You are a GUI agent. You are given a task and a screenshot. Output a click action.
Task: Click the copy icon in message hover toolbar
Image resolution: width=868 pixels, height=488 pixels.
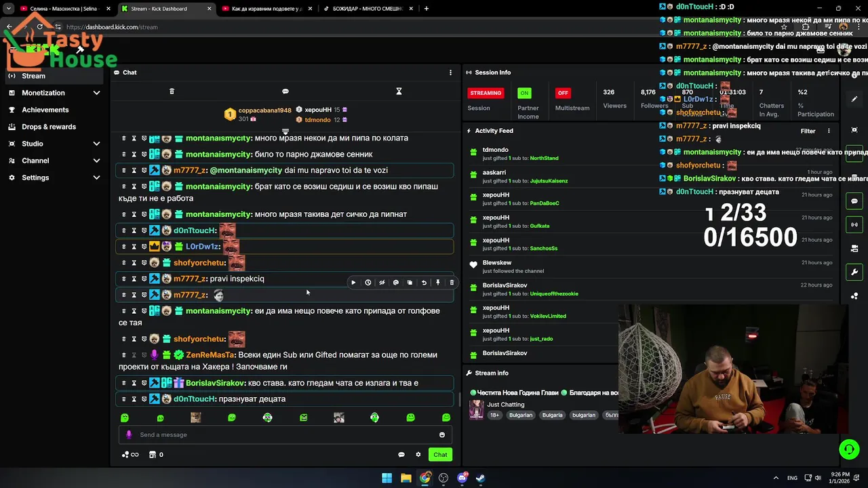coord(410,283)
